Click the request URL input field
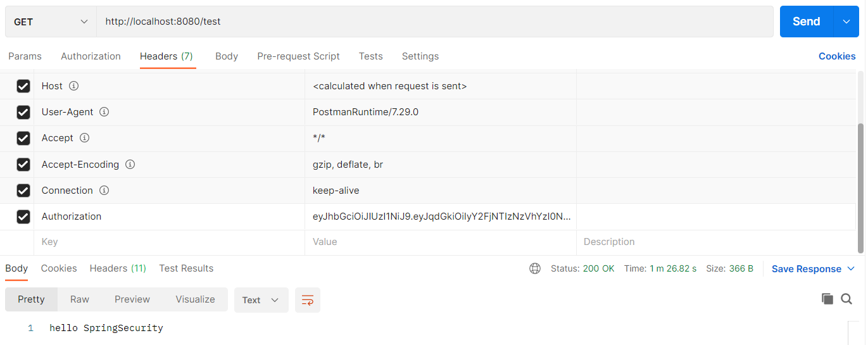This screenshot has width=868, height=345. (434, 22)
